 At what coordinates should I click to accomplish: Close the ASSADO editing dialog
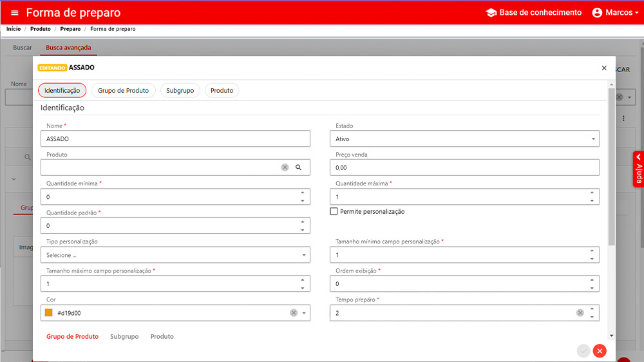(x=604, y=68)
